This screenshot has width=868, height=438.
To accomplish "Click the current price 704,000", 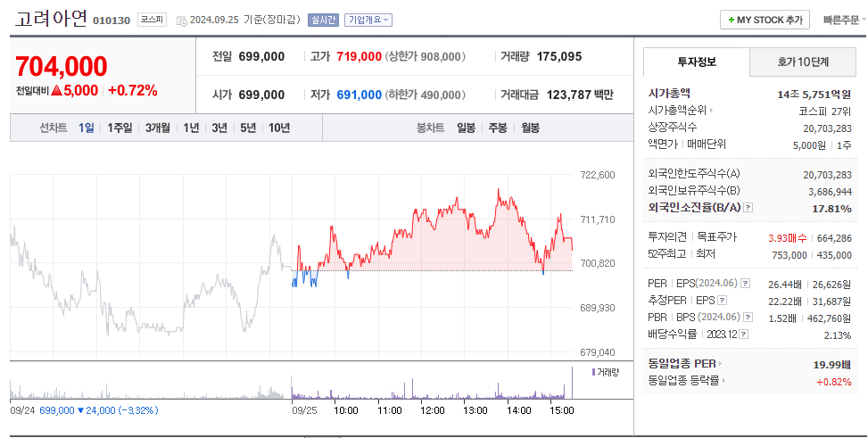I will [62, 66].
